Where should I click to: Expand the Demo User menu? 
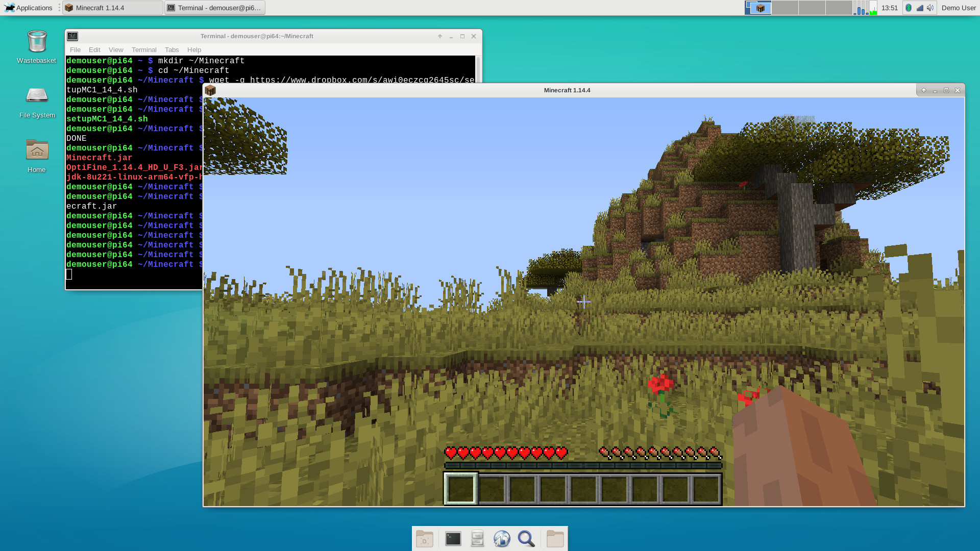[958, 8]
